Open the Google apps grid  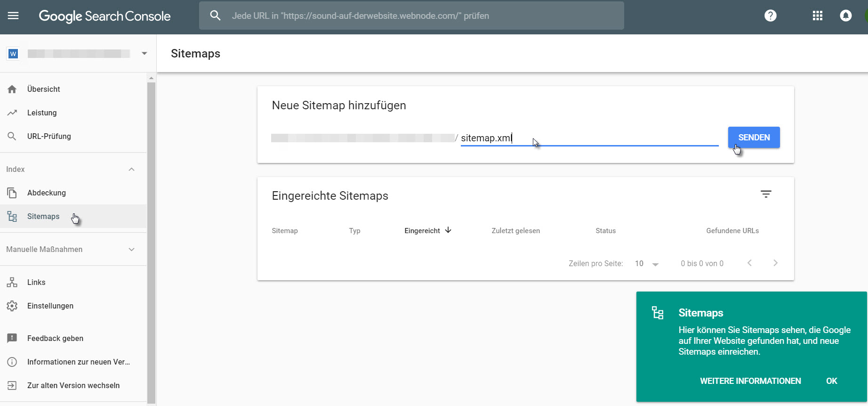click(x=818, y=16)
